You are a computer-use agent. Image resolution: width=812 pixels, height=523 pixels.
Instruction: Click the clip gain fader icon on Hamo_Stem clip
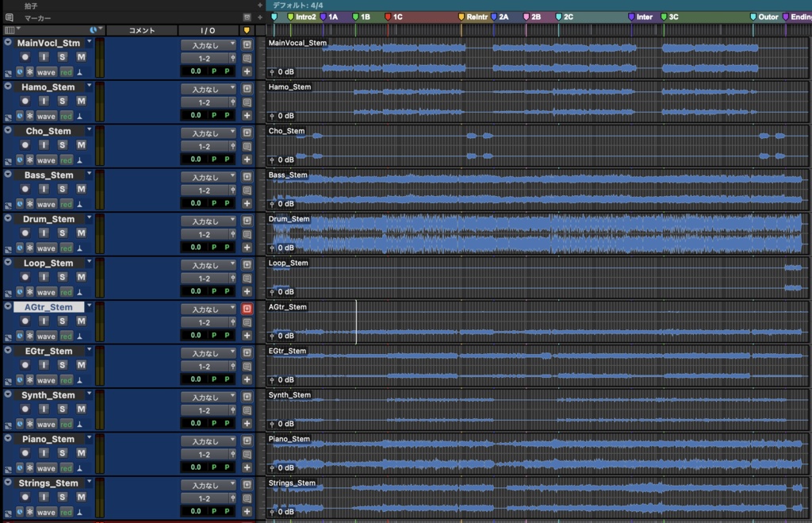(272, 116)
